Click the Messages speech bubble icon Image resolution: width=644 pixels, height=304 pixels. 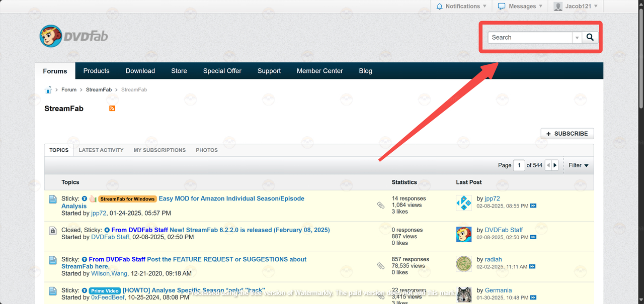pos(502,7)
